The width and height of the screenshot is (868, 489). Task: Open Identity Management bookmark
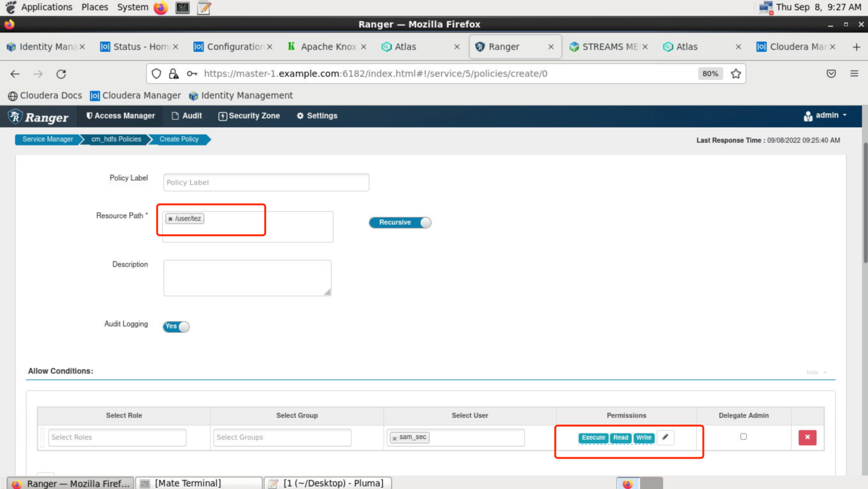[241, 95]
